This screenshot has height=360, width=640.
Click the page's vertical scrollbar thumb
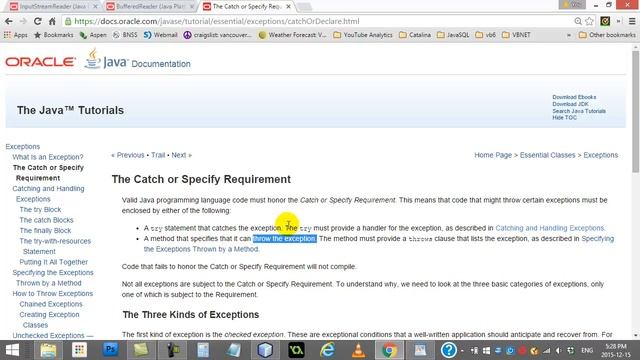tap(636, 112)
